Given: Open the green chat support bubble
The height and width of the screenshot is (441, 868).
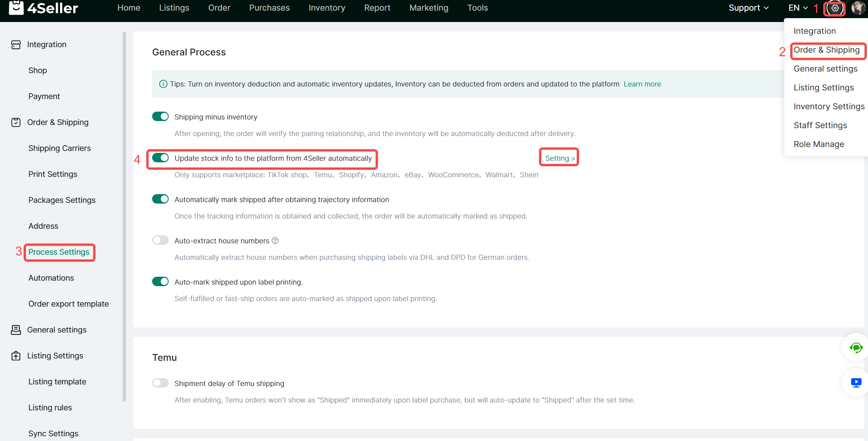Looking at the screenshot, I should coord(856,347).
